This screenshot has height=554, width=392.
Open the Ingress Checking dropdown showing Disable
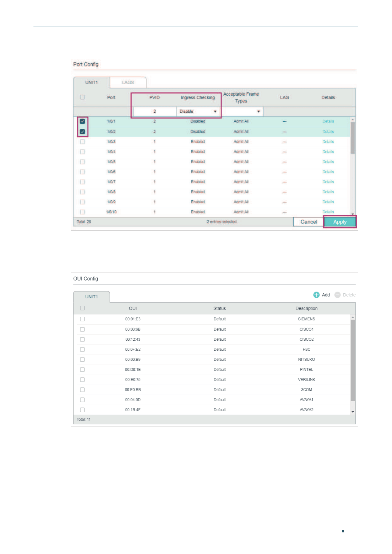(198, 112)
